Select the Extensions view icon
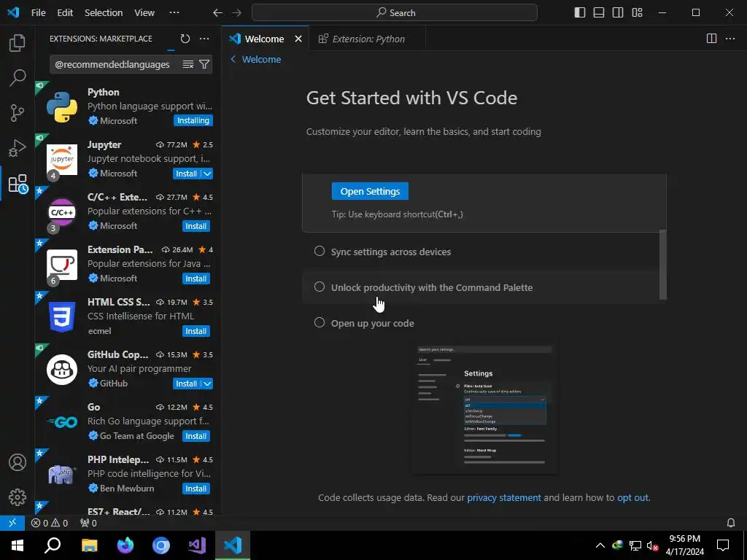This screenshot has width=747, height=560. (x=18, y=183)
